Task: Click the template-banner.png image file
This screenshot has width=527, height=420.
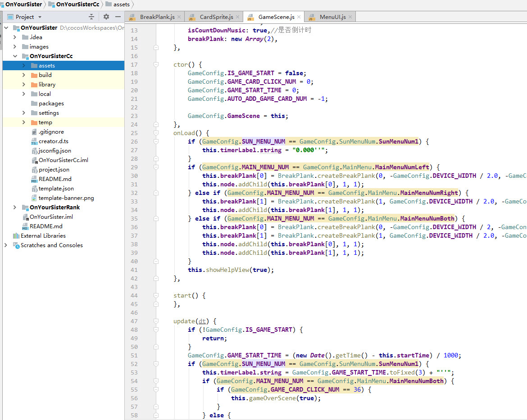Action: (x=66, y=198)
